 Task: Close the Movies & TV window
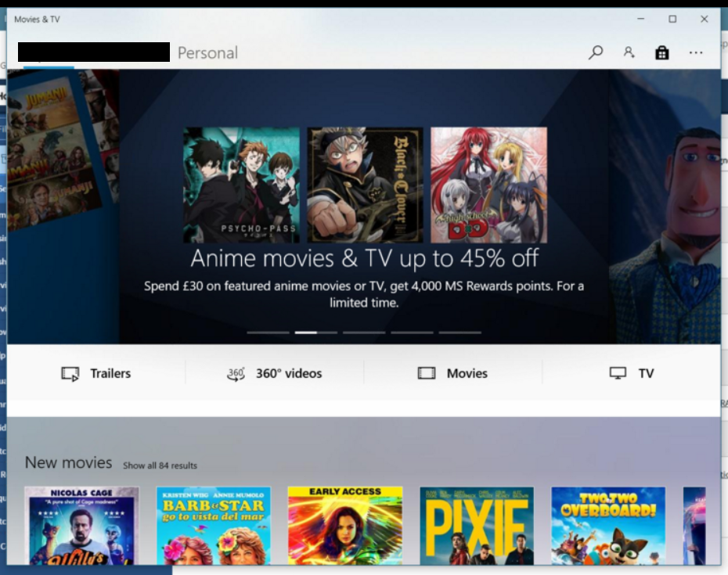705,19
